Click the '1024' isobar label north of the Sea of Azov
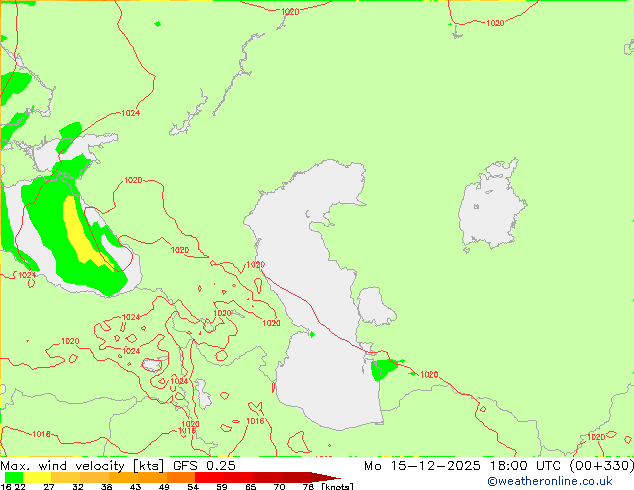Image resolution: width=634 pixels, height=490 pixels. tap(131, 113)
